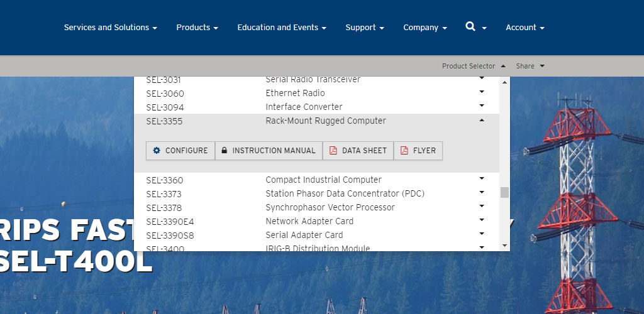
Task: Open the Support menu
Action: point(365,28)
